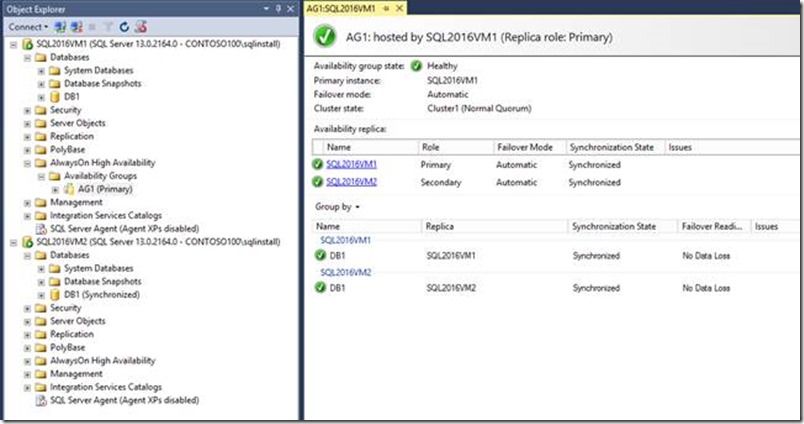The image size is (804, 424).
Task: Refresh the Object Explorer tree
Action: pyautogui.click(x=124, y=27)
